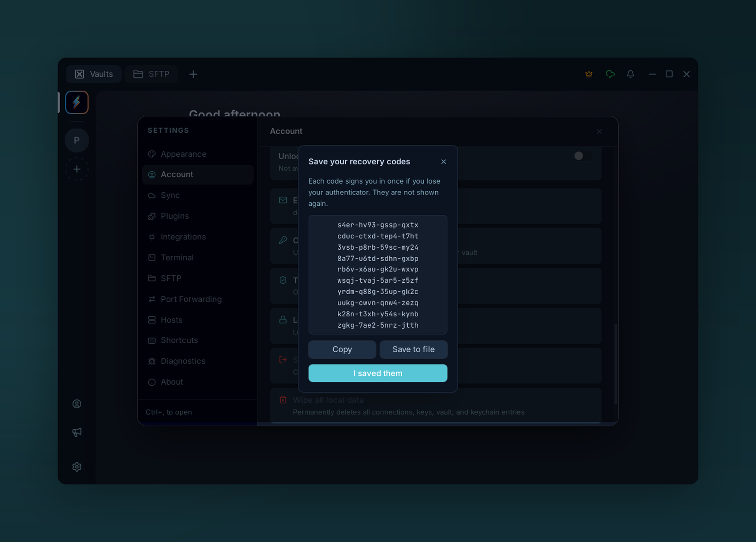
Task: Click the trash icon for Wipe all local data
Action: 283,400
